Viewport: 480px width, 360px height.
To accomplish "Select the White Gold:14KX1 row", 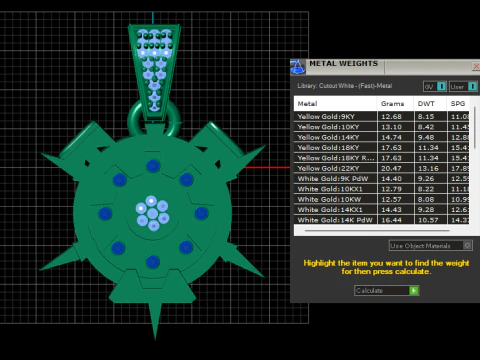I will click(x=381, y=210).
